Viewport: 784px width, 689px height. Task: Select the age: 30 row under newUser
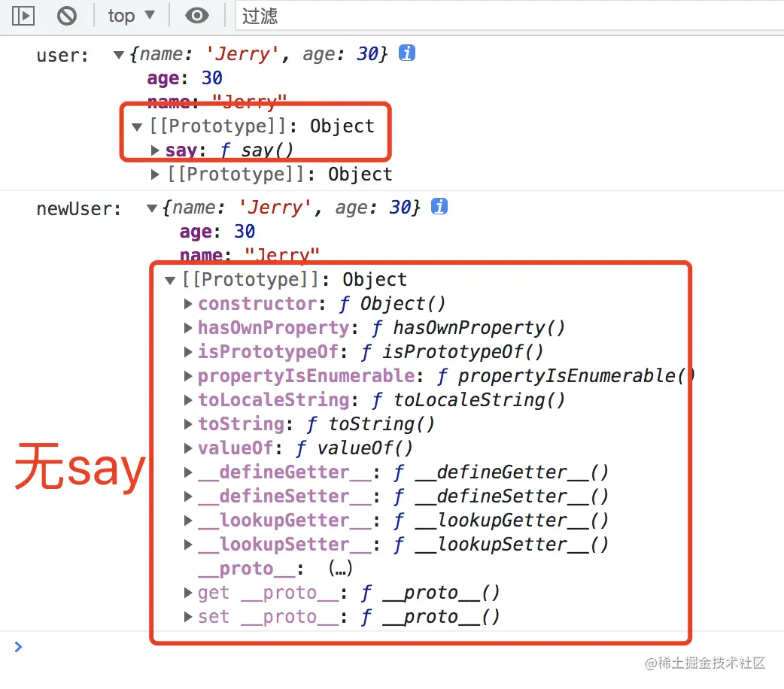point(217,232)
